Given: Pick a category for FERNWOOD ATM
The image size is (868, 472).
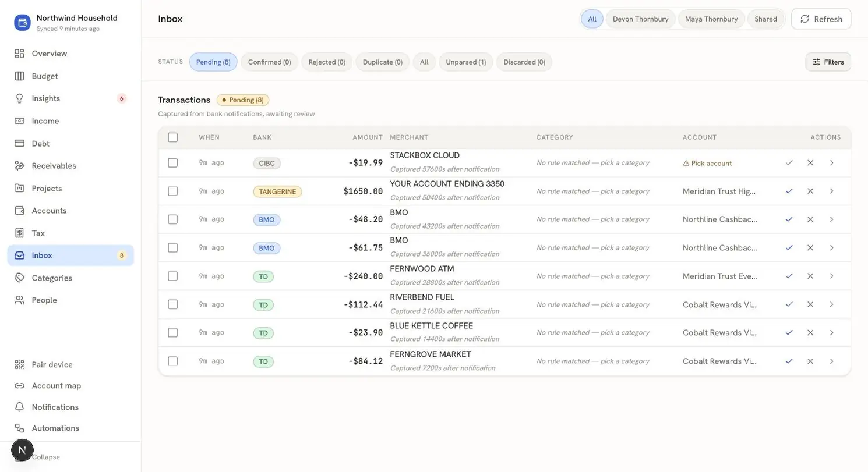Looking at the screenshot, I should pyautogui.click(x=592, y=276).
